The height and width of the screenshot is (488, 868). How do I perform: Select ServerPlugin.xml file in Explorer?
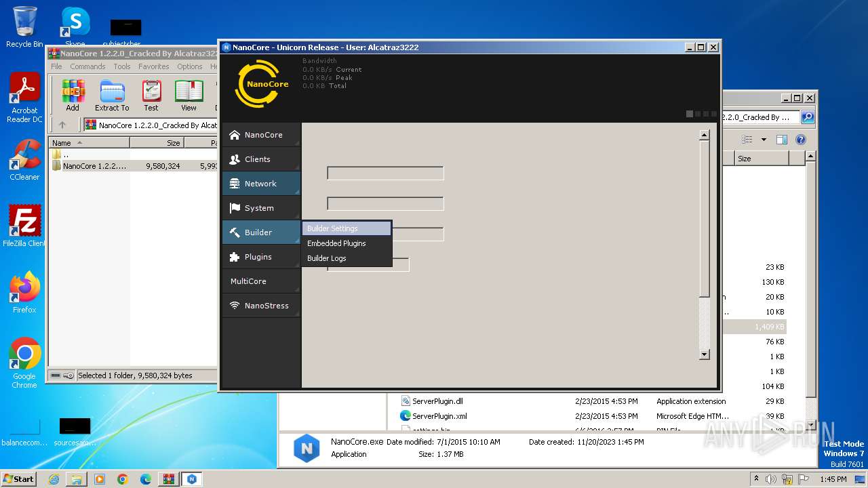[x=433, y=416]
